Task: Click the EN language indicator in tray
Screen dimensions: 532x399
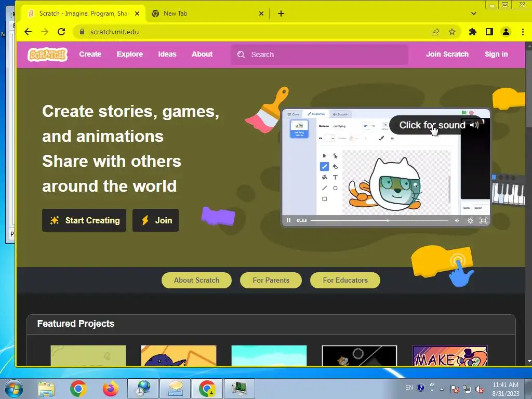Action: [409, 388]
